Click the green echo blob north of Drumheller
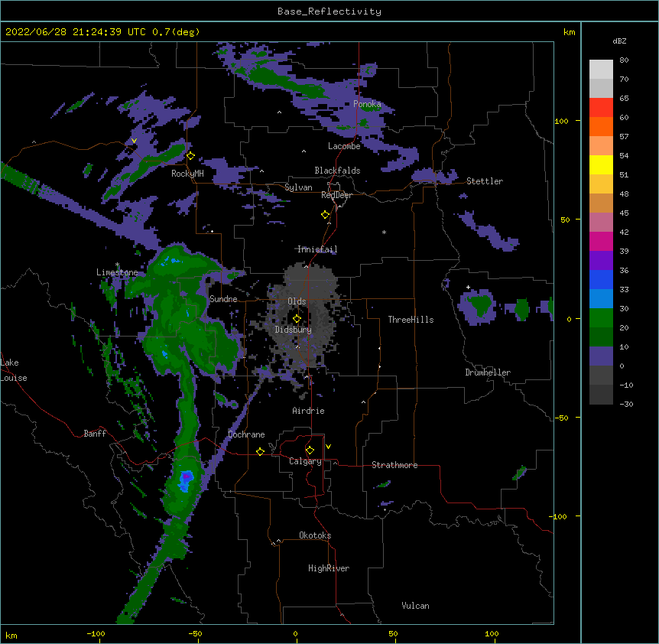659x644 pixels. tap(479, 304)
